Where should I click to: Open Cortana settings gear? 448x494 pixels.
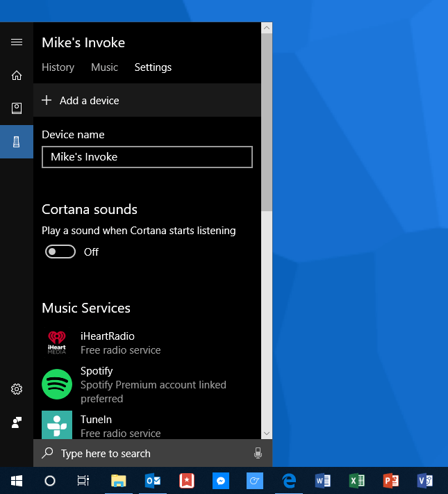pos(17,389)
